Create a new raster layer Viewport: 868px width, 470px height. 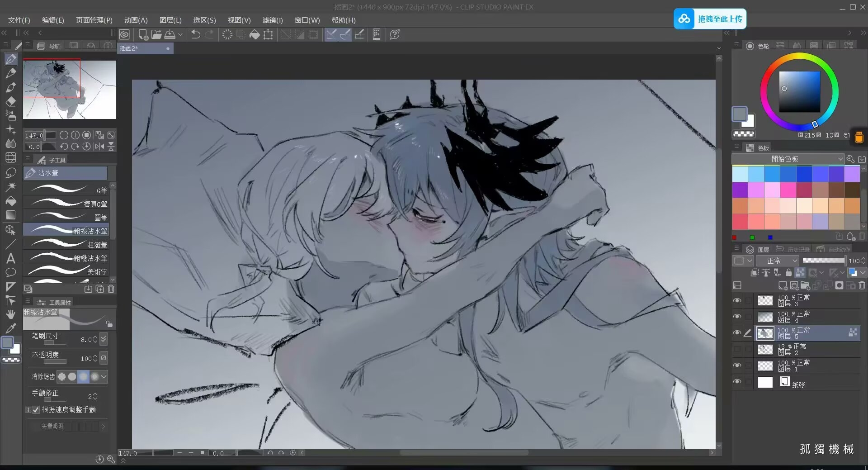pos(783,285)
